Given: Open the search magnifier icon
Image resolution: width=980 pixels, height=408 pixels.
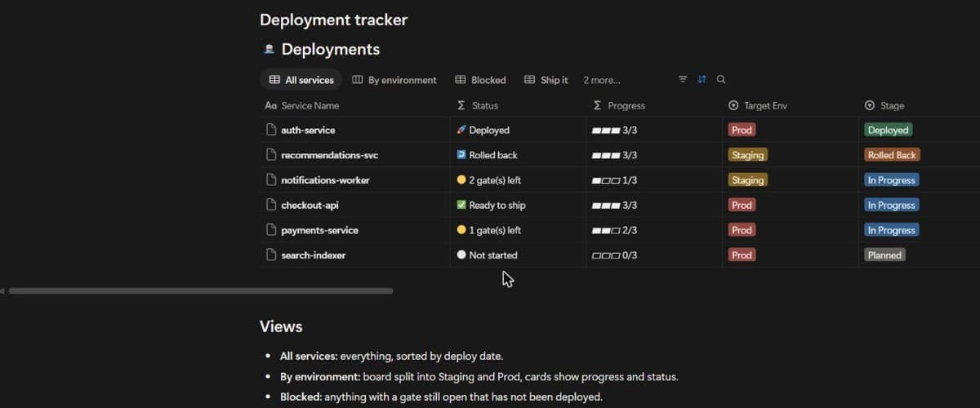Looking at the screenshot, I should point(721,80).
